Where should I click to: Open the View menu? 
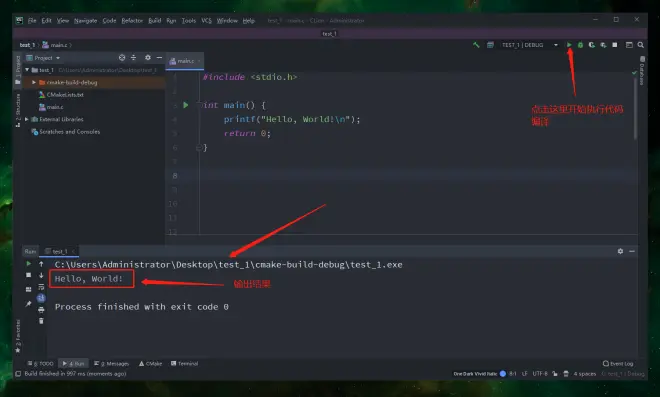63,21
